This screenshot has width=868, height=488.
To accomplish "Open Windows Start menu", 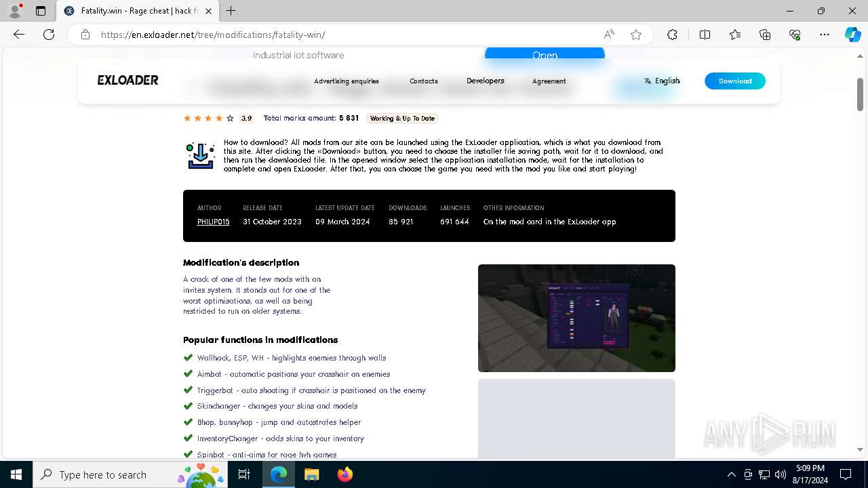I will click(16, 474).
